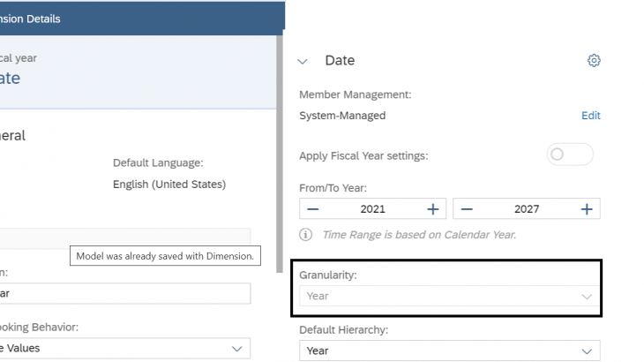
Task: Click the left panel vertical scrollbar
Action: [x=281, y=177]
